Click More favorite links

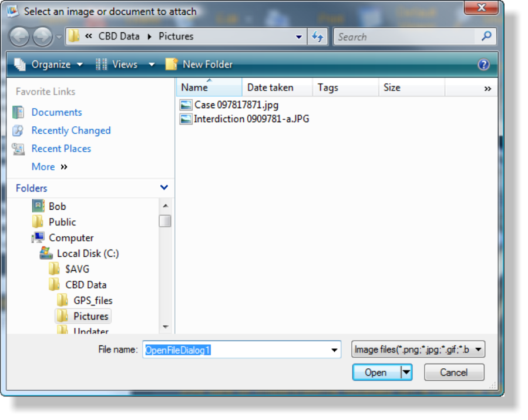tap(49, 167)
